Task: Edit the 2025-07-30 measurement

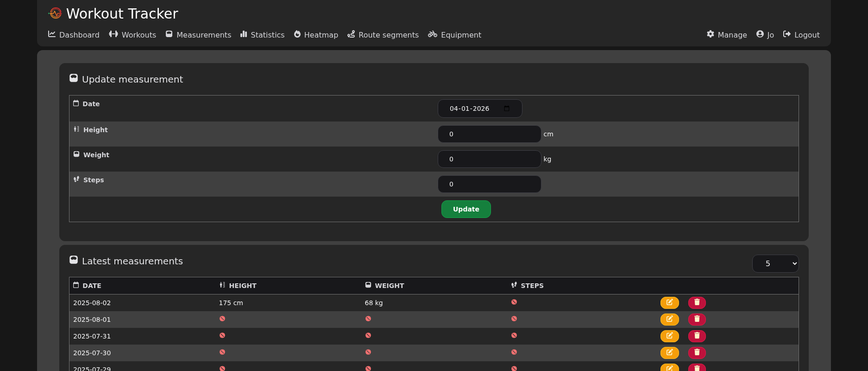Action: (x=669, y=353)
